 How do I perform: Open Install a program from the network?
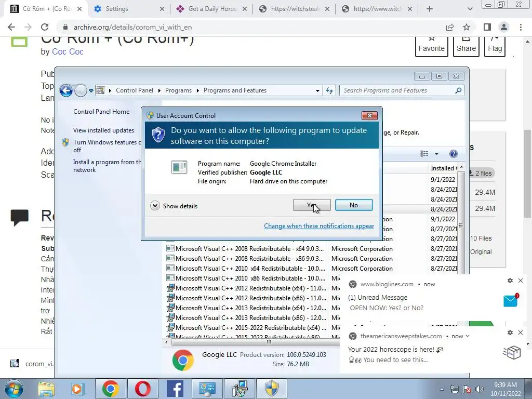(x=107, y=166)
